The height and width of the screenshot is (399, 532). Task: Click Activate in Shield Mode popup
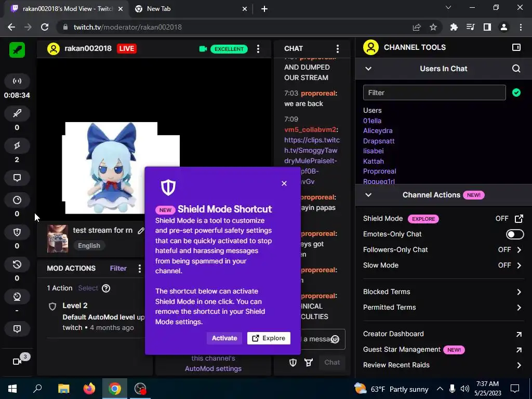coord(224,338)
